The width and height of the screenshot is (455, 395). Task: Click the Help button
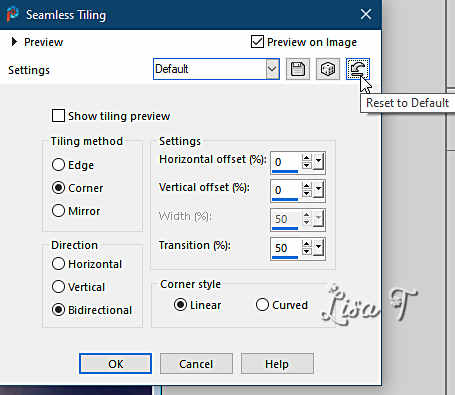[277, 364]
